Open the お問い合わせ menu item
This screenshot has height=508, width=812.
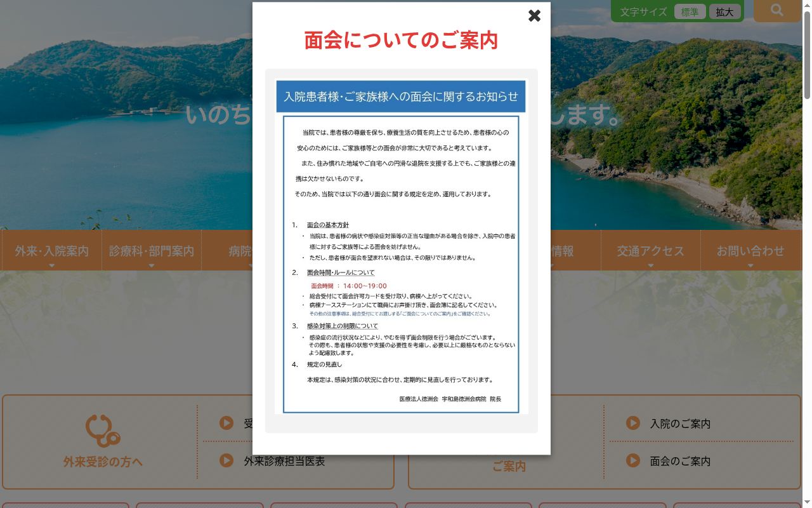pyautogui.click(x=750, y=251)
